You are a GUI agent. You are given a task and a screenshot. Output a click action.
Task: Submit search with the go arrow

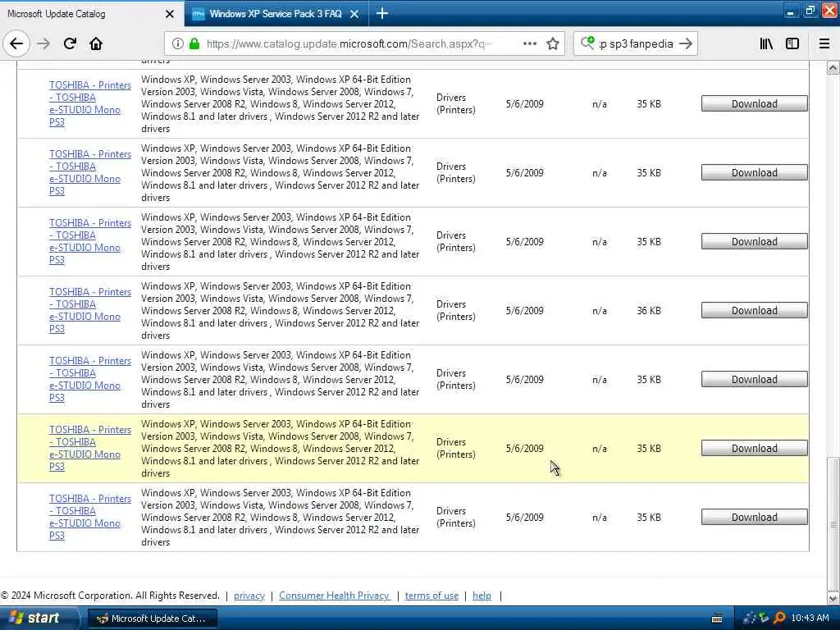pos(686,43)
